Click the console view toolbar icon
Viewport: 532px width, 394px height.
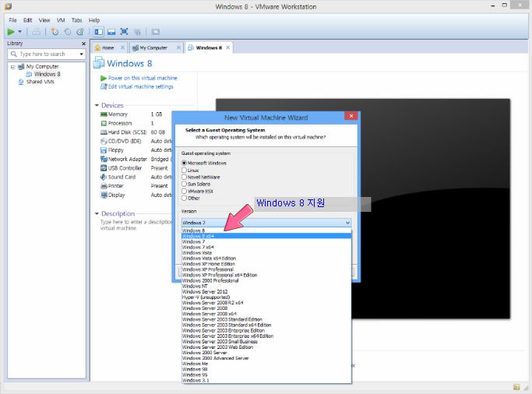(155, 32)
